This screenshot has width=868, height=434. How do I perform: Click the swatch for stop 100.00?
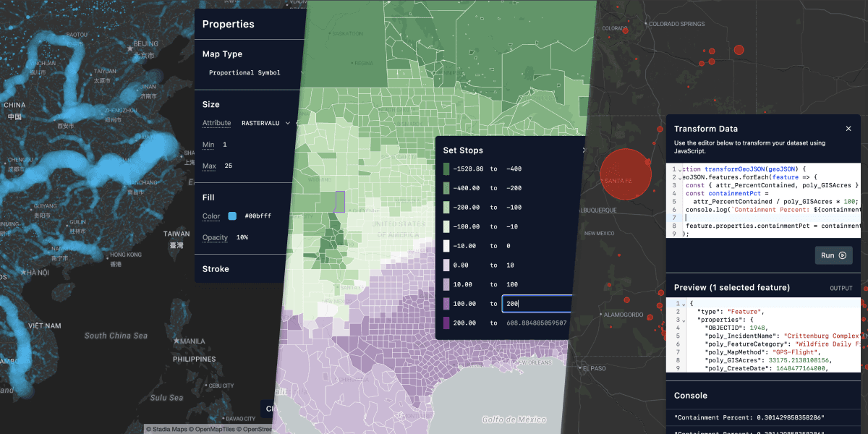446,304
